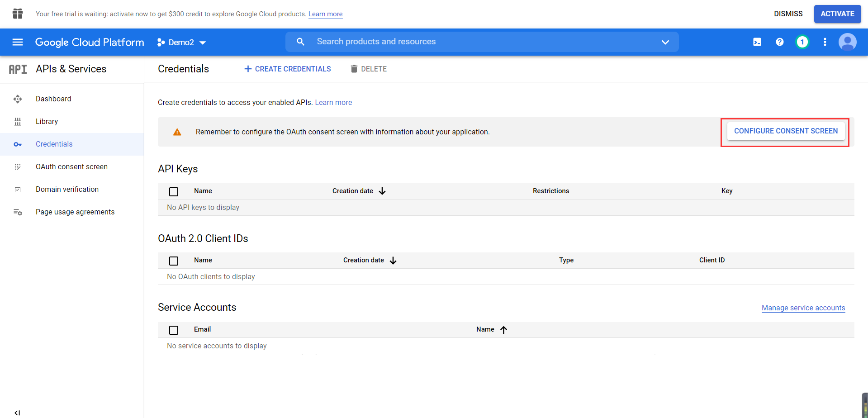Click Configure Consent Screen button
Screen dimensions: 868x418
click(786, 131)
